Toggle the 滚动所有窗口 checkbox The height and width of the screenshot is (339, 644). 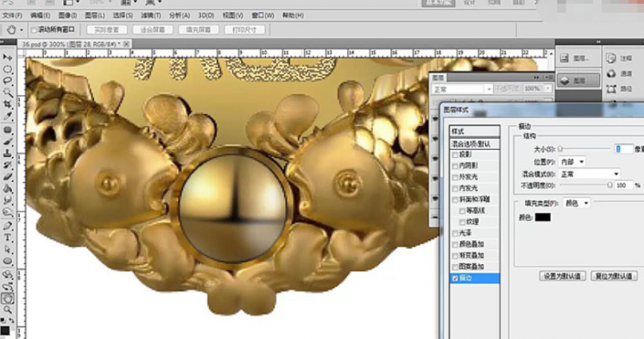[x=34, y=30]
